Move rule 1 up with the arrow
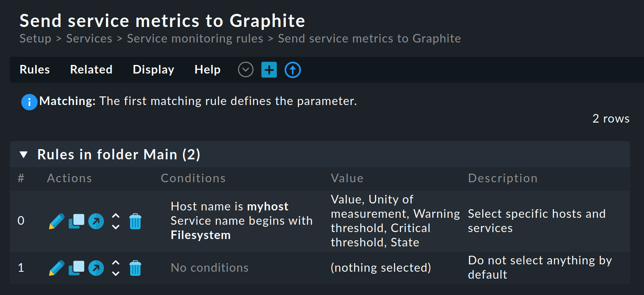Screen dimensions: 644x295 tap(116, 263)
